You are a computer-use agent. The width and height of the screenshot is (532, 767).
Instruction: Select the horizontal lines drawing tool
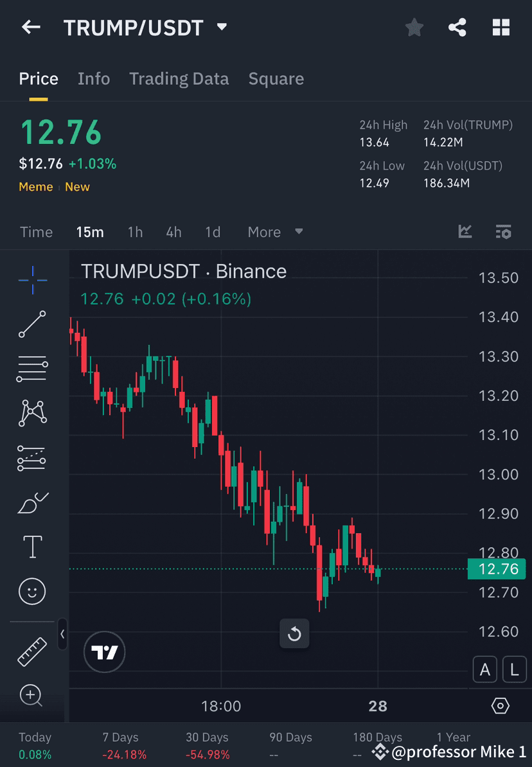(x=32, y=369)
